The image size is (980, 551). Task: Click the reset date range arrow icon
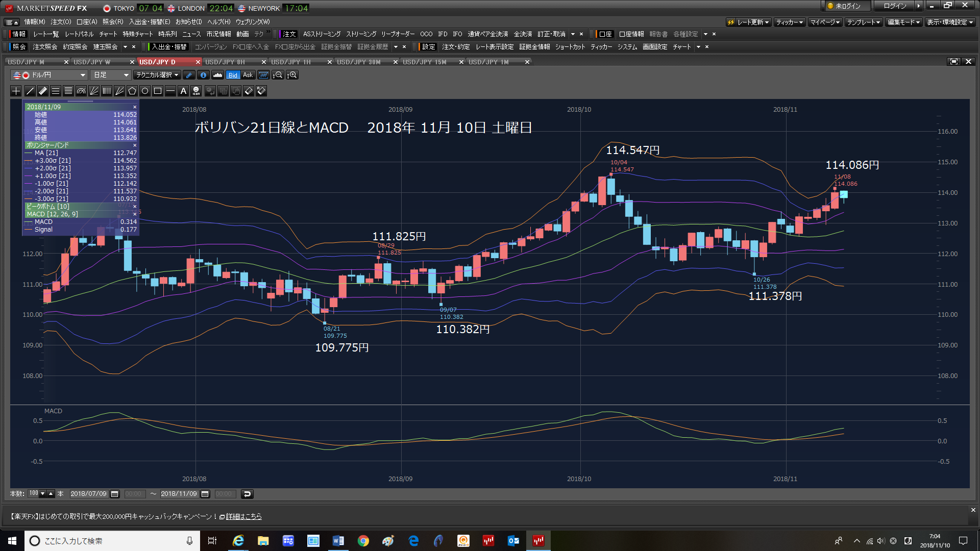tap(247, 494)
